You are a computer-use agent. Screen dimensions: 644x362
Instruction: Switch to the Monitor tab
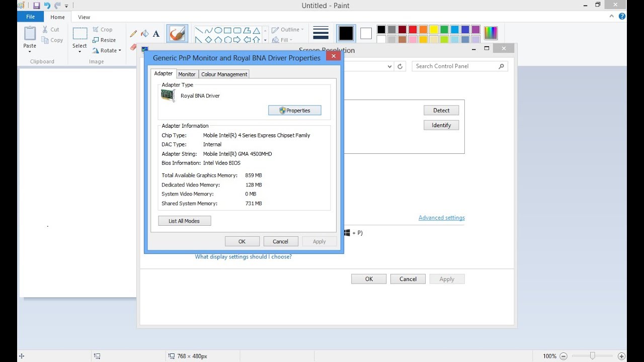tap(187, 74)
